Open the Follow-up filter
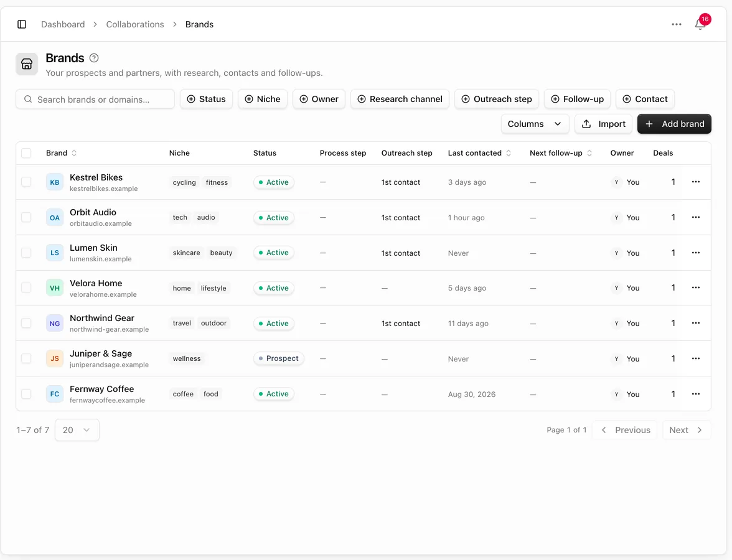This screenshot has width=732, height=560. tap(578, 99)
